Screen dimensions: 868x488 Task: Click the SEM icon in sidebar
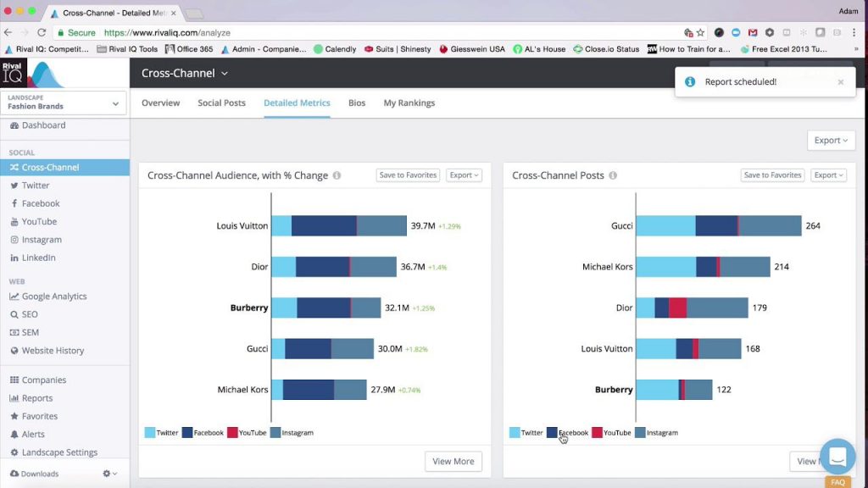(x=14, y=332)
